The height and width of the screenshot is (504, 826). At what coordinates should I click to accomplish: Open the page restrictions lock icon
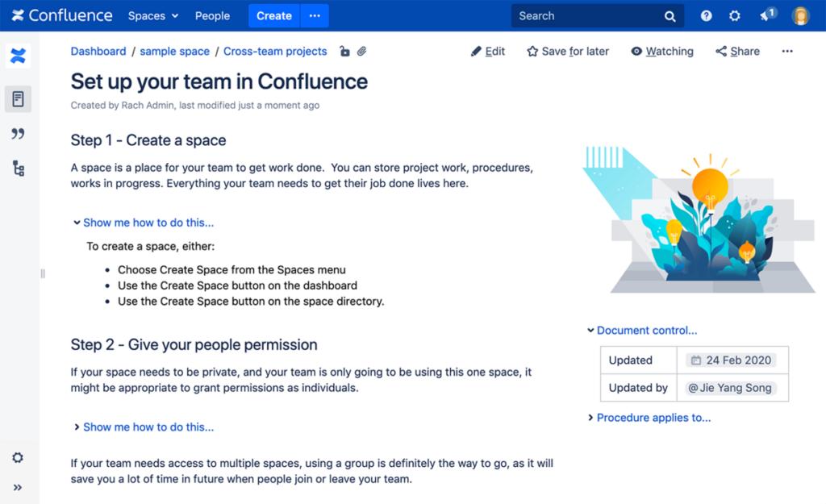click(344, 52)
